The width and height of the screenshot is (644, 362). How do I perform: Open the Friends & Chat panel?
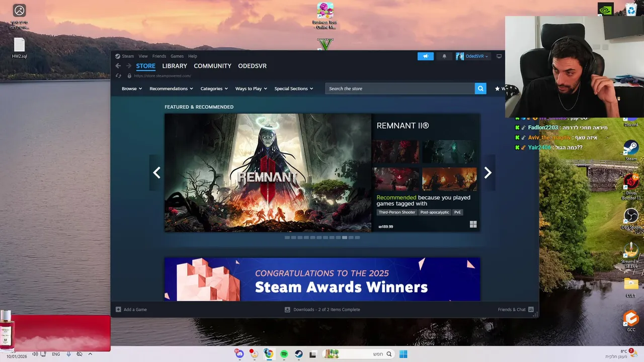point(515,310)
